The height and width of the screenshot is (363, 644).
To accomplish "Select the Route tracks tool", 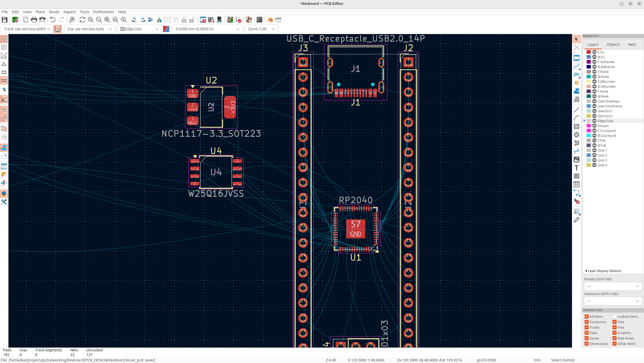I will click(x=577, y=66).
